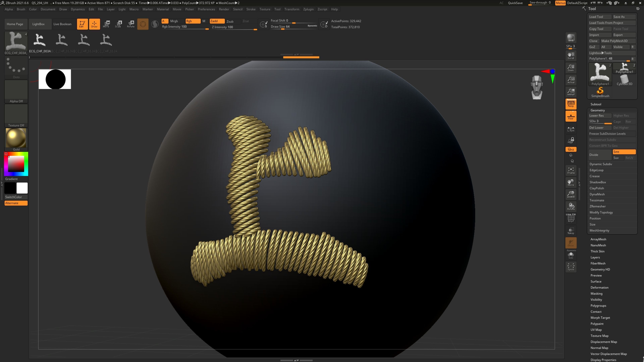Click the QuickSave button
Image resolution: width=644 pixels, height=362 pixels.
[x=515, y=3]
